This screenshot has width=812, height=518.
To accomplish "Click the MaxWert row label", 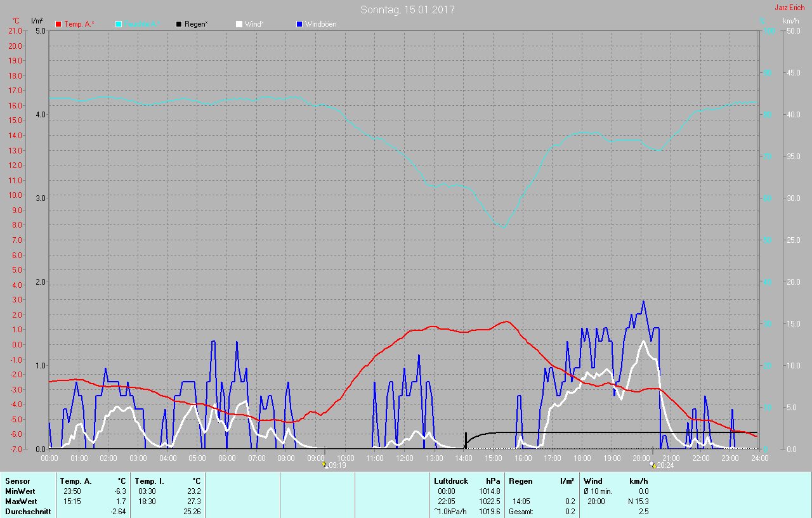I will 21,502.
